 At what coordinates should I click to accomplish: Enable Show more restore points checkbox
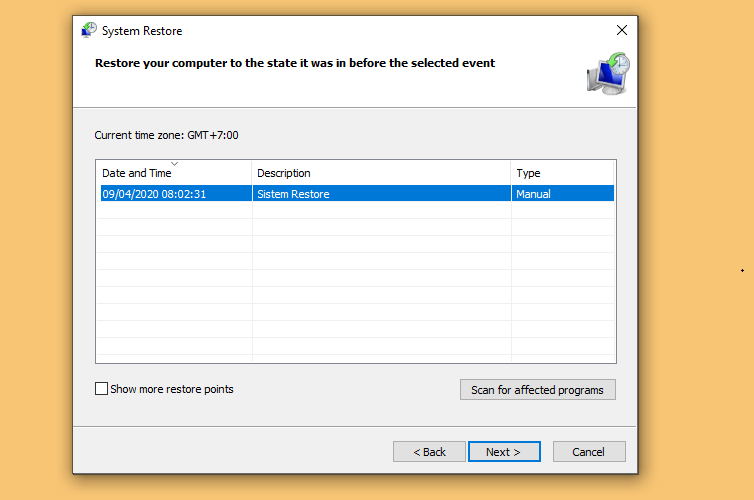pos(101,388)
